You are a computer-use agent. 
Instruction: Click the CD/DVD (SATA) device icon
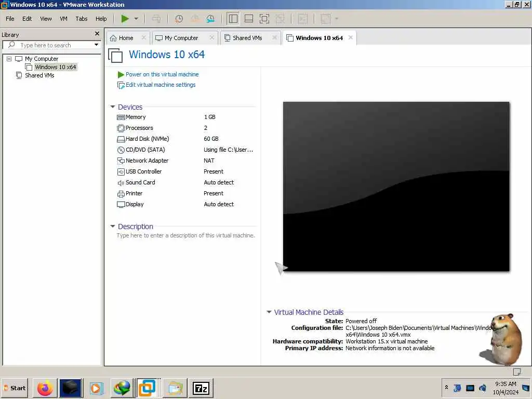pos(121,150)
